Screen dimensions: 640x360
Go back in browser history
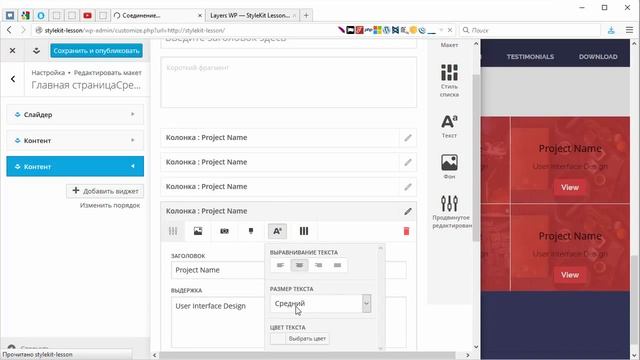click(x=9, y=30)
